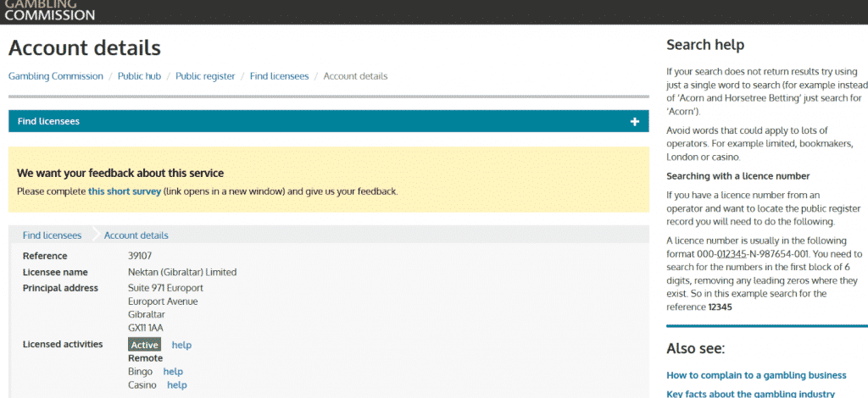Select example reference 12345 in sidebar

[721, 307]
